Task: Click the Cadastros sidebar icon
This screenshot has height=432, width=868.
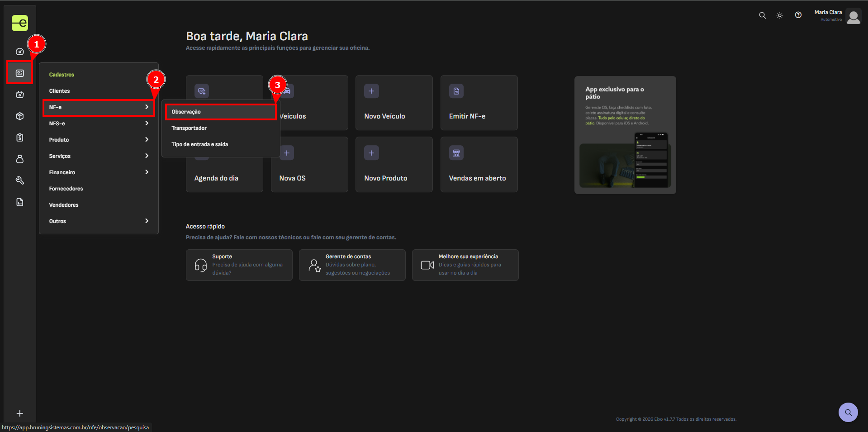Action: coord(20,73)
